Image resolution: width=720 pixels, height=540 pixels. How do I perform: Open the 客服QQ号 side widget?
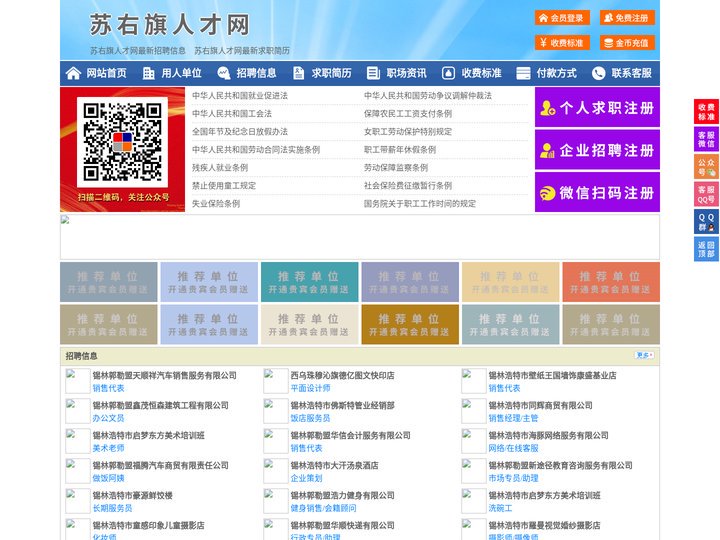pyautogui.click(x=706, y=194)
